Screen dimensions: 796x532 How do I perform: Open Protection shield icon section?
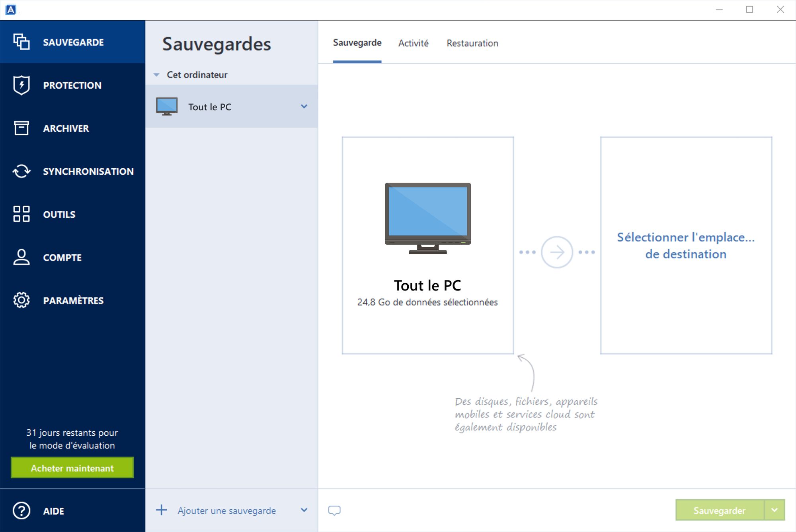click(21, 85)
